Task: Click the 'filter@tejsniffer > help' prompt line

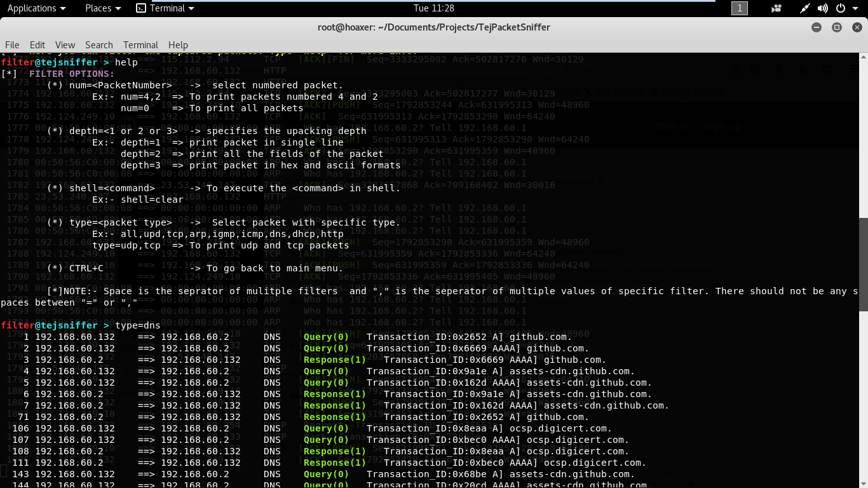Action: (x=69, y=62)
